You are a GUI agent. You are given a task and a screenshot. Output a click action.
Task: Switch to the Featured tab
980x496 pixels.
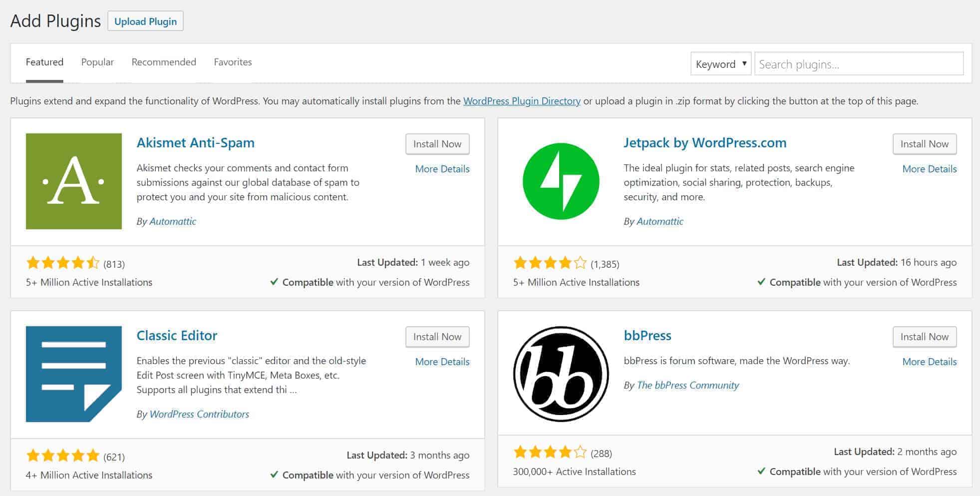click(x=44, y=62)
